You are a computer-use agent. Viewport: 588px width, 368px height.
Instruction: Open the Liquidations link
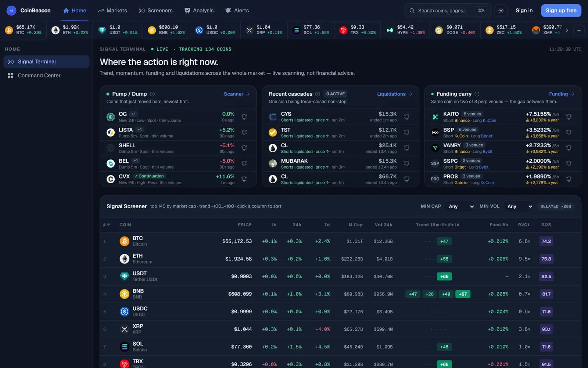[395, 94]
